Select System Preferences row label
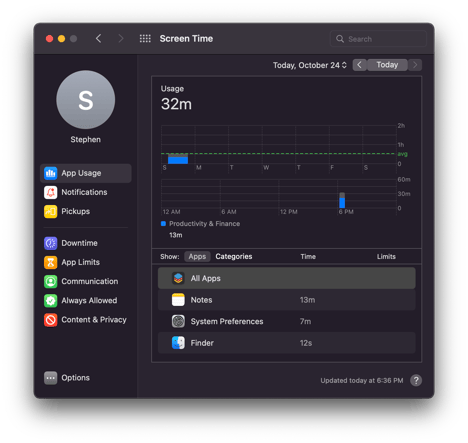The height and width of the screenshot is (443, 468). coord(227,321)
